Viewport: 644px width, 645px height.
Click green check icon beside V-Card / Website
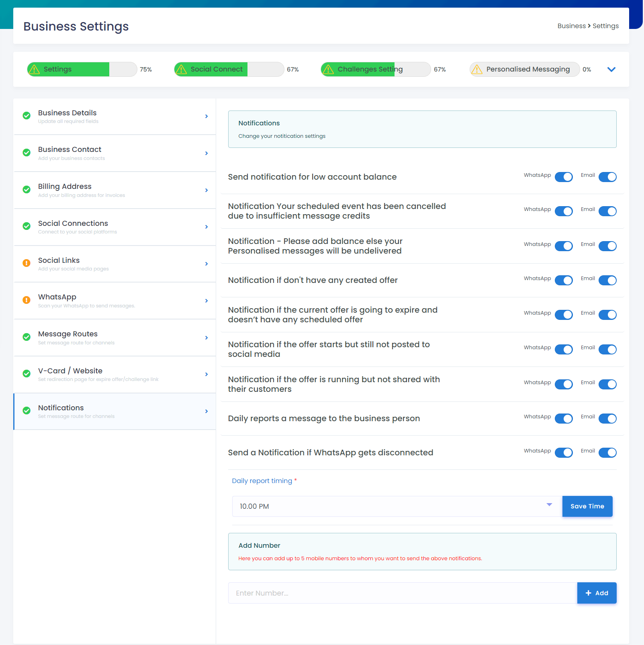pyautogui.click(x=27, y=374)
